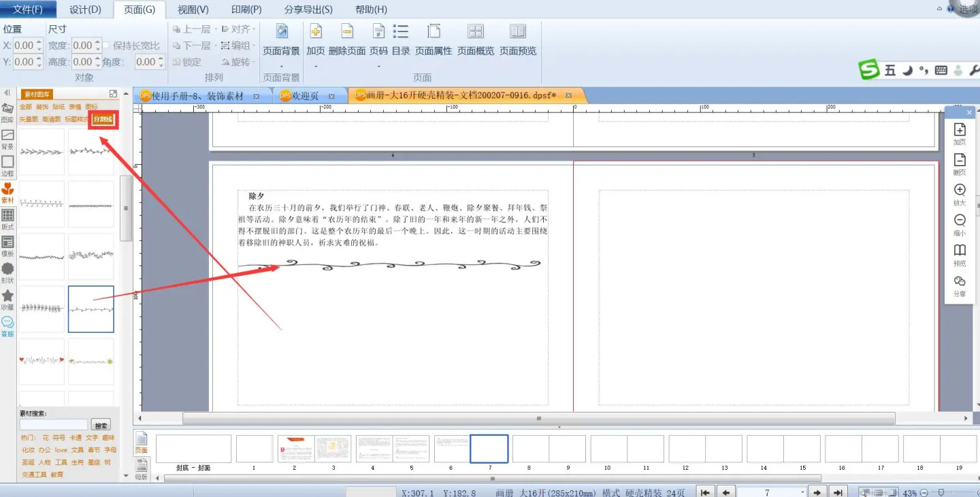Expand the 加页 add page dropdown arrow

(x=316, y=66)
